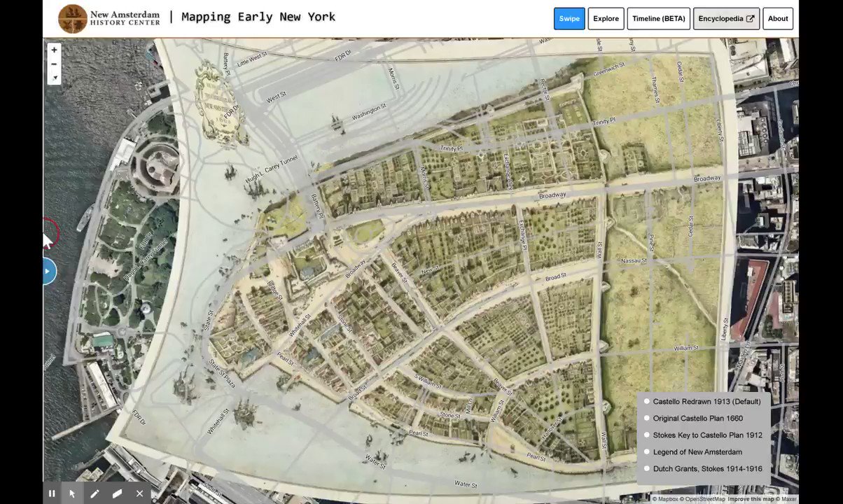Select Dutch Grants, Stokes 1914-1916 layer
This screenshot has width=843, height=504.
coord(702,469)
